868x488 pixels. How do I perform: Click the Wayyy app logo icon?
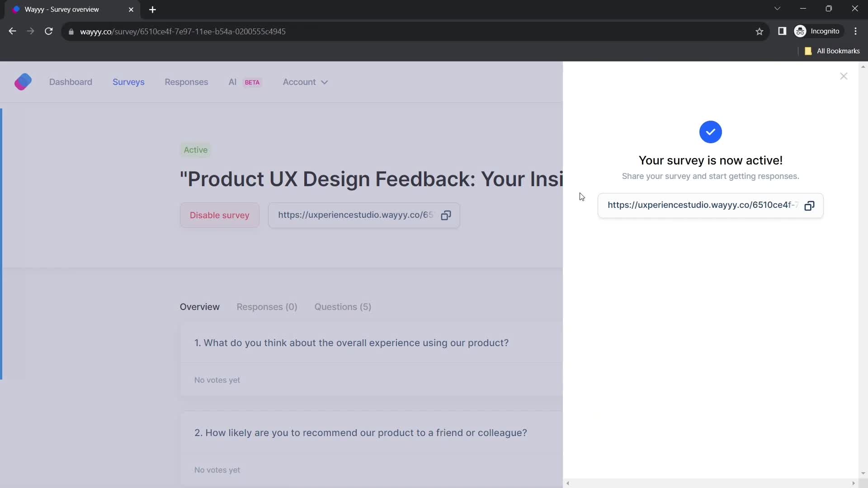[x=23, y=82]
